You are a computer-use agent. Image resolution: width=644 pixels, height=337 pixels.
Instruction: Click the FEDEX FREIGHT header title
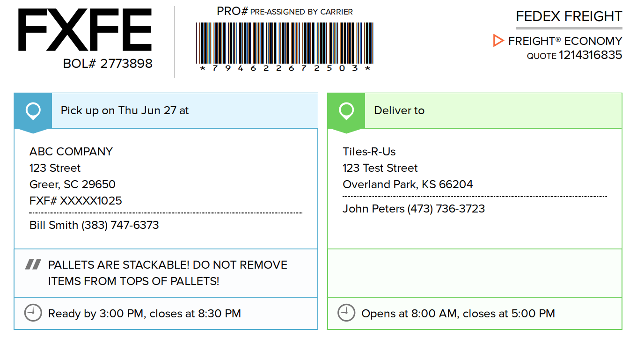569,16
